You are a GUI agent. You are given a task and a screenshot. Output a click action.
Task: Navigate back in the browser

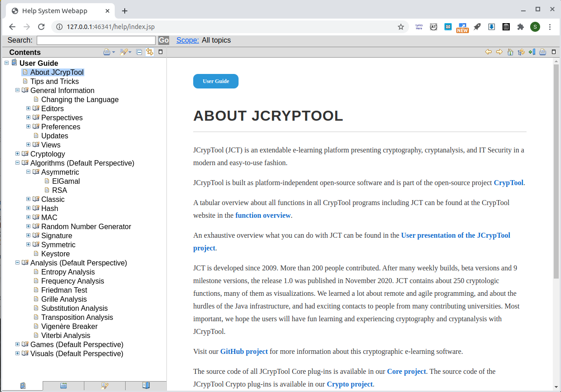[x=12, y=27]
